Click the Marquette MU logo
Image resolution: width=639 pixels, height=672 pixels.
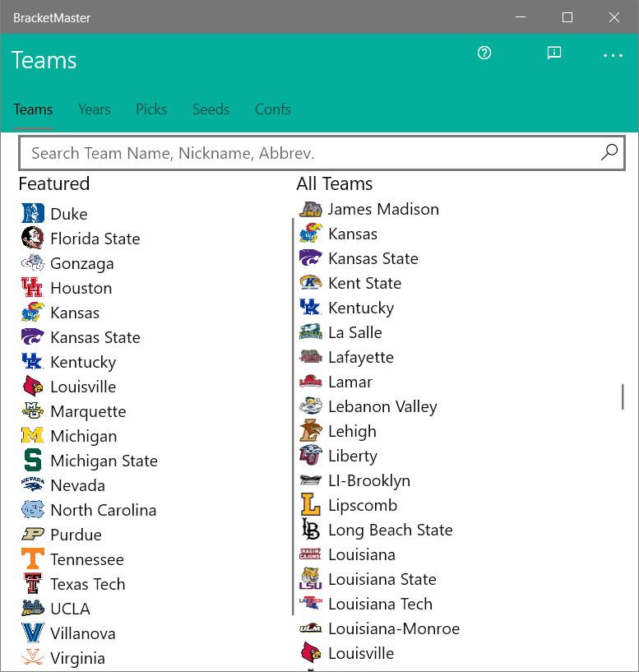(x=33, y=410)
